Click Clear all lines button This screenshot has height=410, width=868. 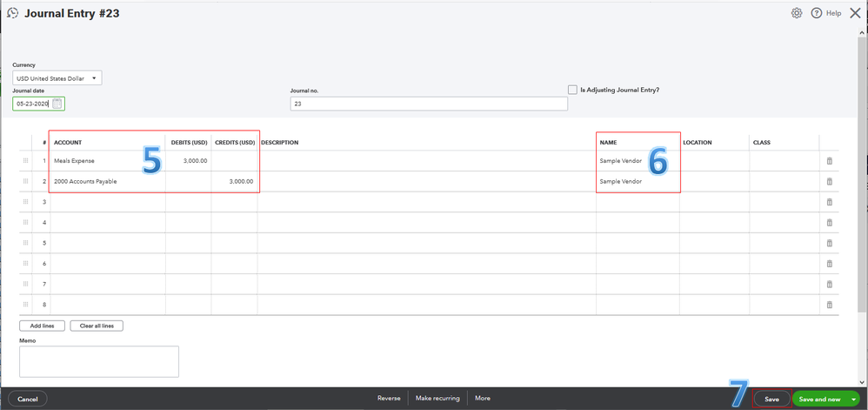[97, 326]
